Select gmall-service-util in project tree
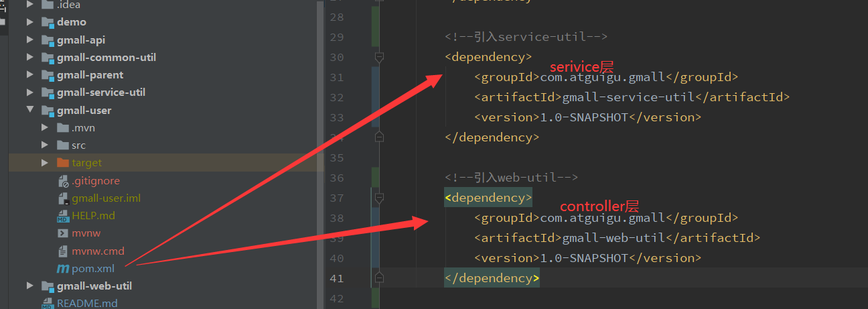Image resolution: width=868 pixels, height=309 pixels. pyautogui.click(x=101, y=92)
